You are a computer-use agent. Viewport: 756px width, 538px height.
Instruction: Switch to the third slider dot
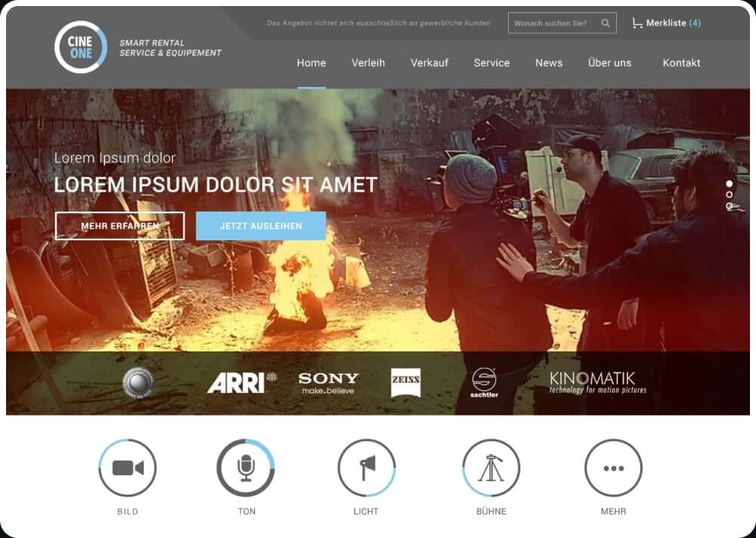coord(730,206)
